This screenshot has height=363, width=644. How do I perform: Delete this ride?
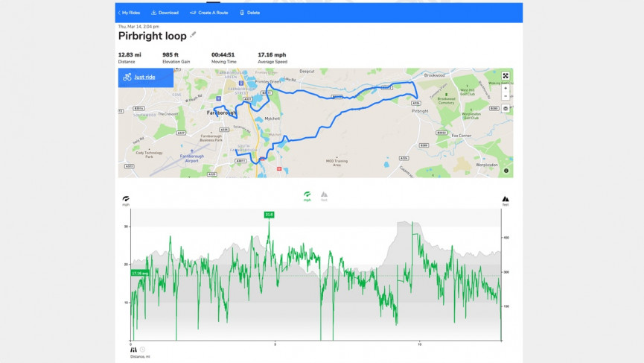pyautogui.click(x=249, y=13)
